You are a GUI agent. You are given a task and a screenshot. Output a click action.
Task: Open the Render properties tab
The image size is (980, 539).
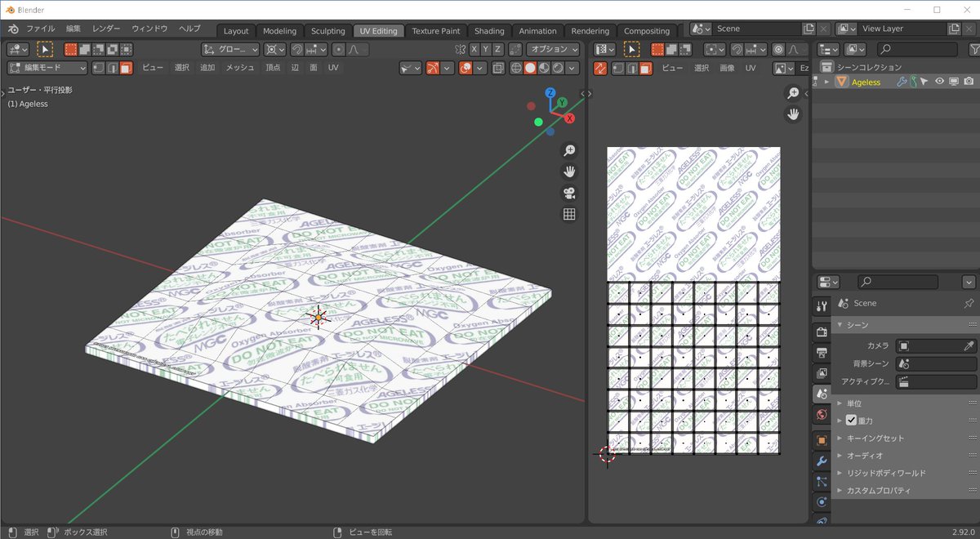(822, 332)
